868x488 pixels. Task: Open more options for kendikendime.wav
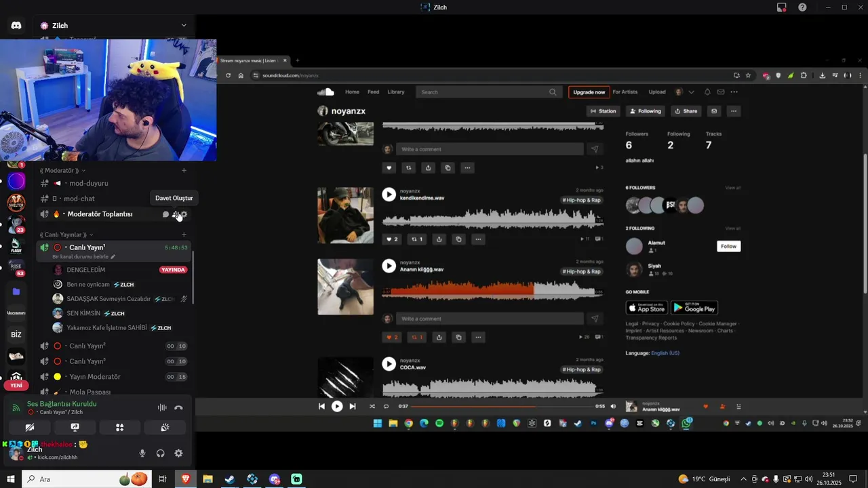479,239
